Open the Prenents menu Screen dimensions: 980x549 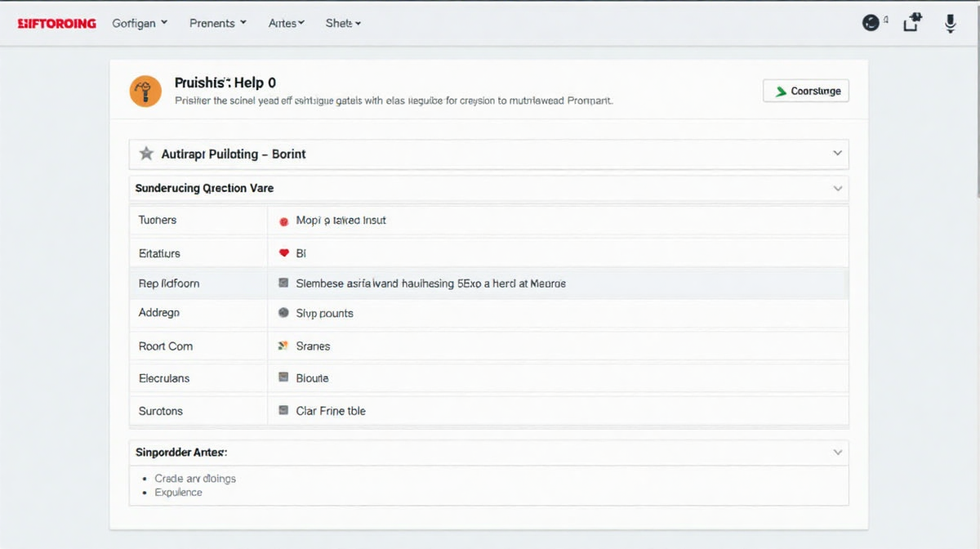click(217, 23)
